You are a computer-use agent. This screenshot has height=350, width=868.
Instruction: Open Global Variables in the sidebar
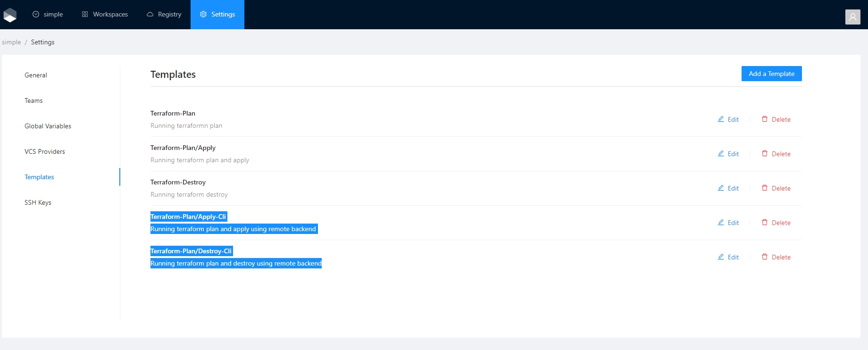[48, 126]
